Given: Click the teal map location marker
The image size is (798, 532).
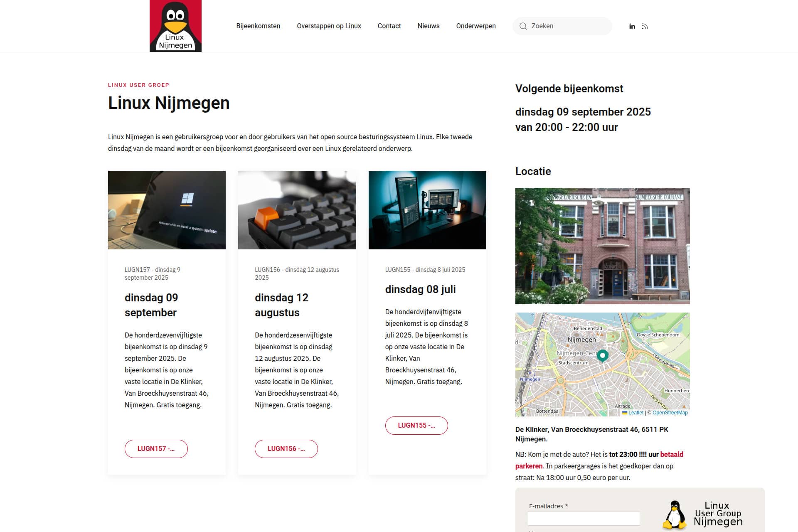Looking at the screenshot, I should (x=602, y=356).
